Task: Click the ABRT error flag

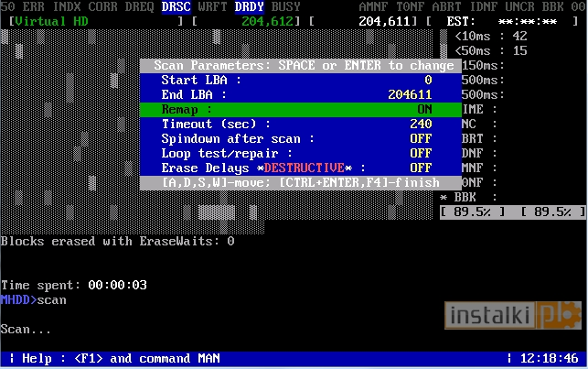Action: pos(446,6)
